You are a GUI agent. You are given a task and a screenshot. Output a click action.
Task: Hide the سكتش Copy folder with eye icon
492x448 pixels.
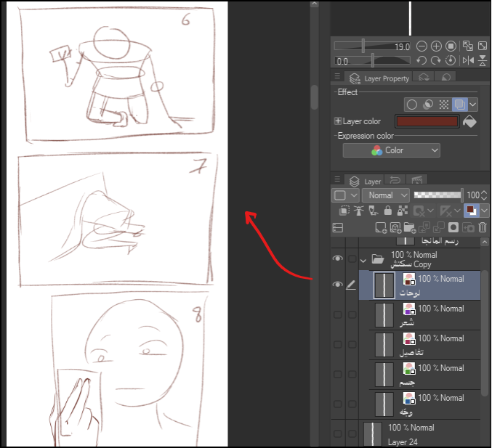tap(338, 258)
